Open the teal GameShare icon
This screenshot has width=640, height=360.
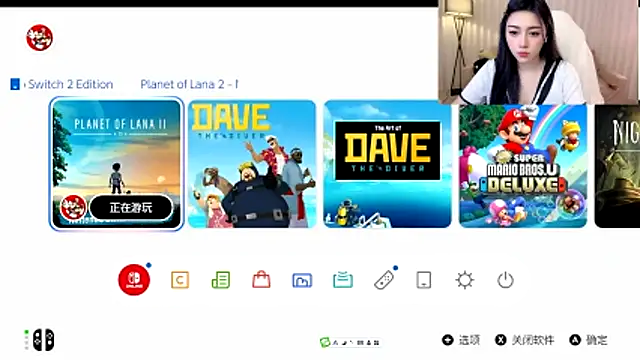point(343,280)
